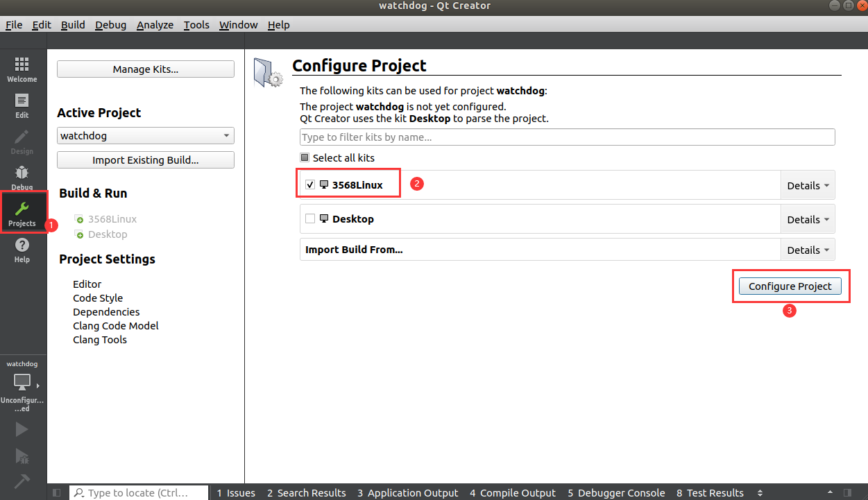
Task: Toggle the left sidebar icon in status bar
Action: point(57,493)
